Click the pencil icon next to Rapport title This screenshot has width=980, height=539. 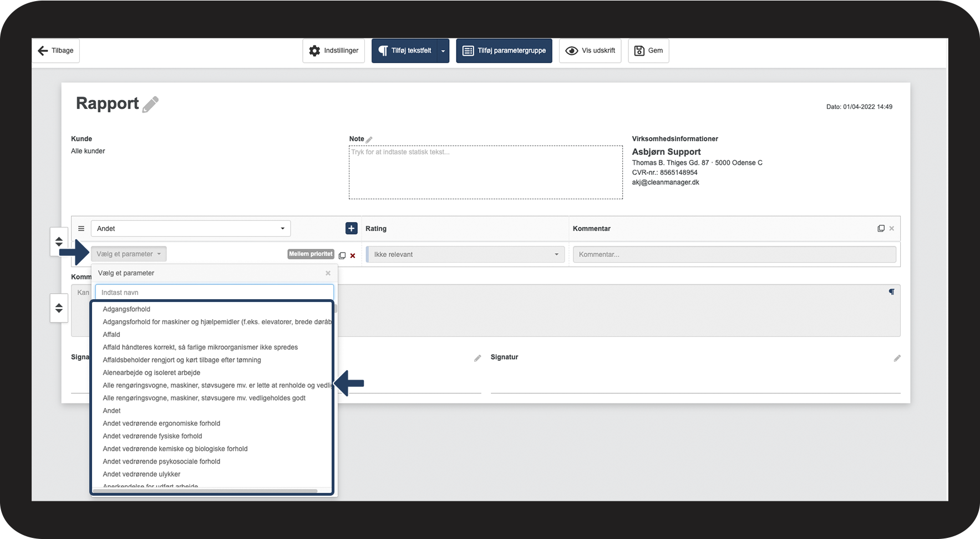150,104
